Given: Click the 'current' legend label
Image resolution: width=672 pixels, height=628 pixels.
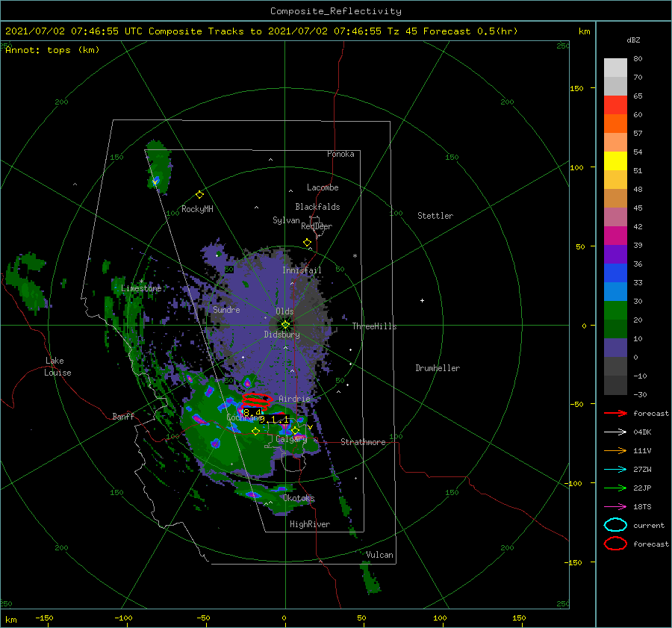Looking at the screenshot, I should [649, 525].
